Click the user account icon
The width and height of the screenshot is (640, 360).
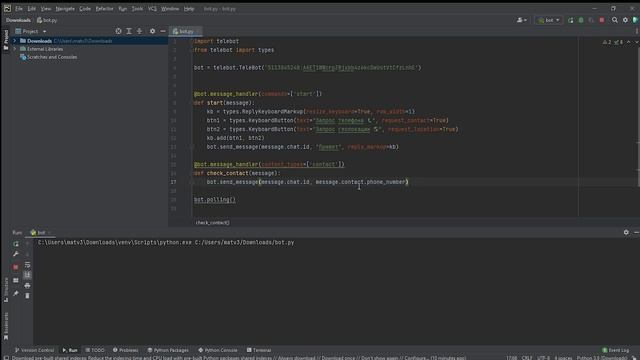(522, 20)
